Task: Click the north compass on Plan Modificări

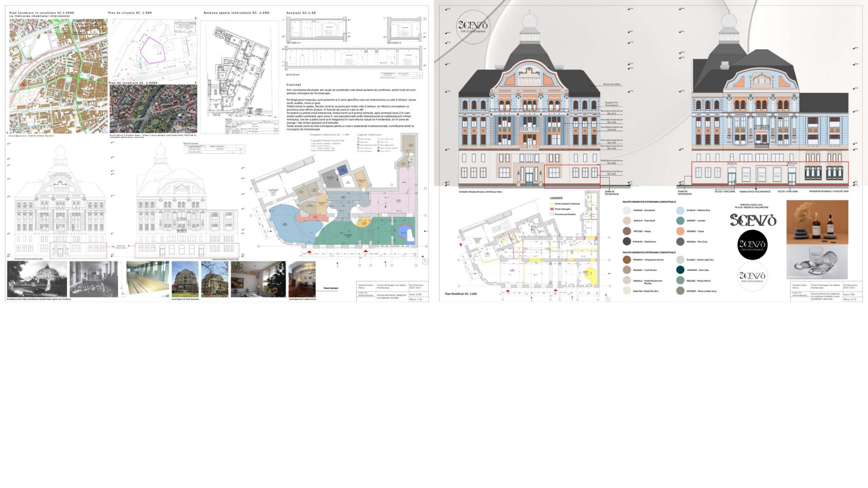Action: pyautogui.click(x=608, y=299)
